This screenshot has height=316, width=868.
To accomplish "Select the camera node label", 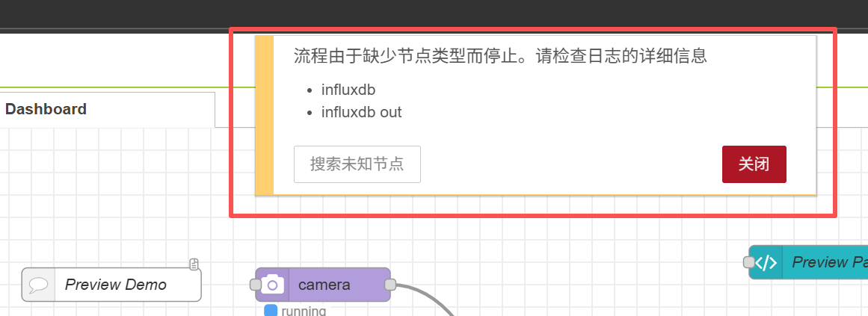I will 324,285.
